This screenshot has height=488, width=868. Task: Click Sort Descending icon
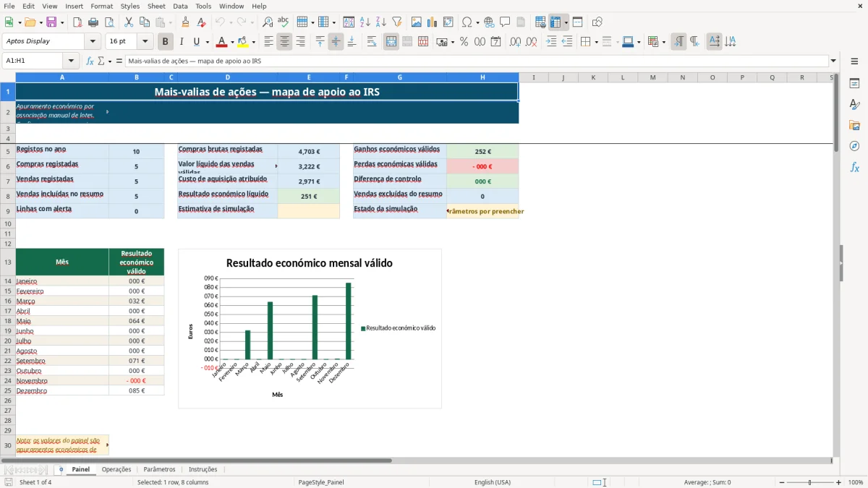pyautogui.click(x=381, y=22)
